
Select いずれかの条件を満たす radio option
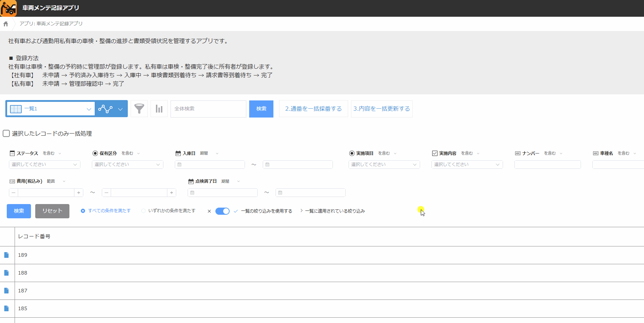143,211
